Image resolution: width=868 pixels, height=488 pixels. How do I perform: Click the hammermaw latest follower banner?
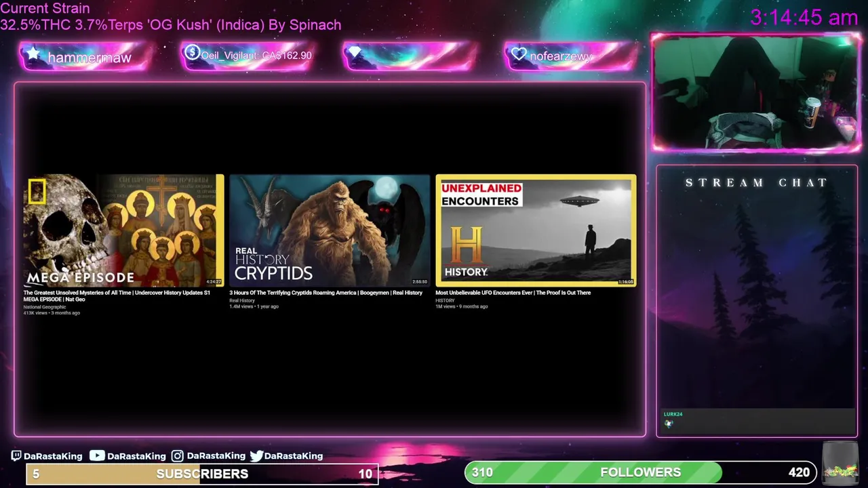(x=86, y=56)
